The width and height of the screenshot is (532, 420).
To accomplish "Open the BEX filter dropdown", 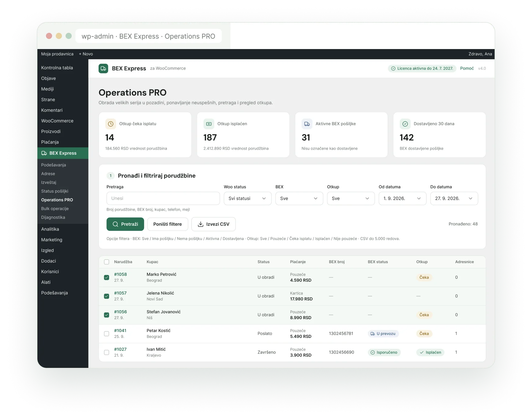I will coord(299,198).
